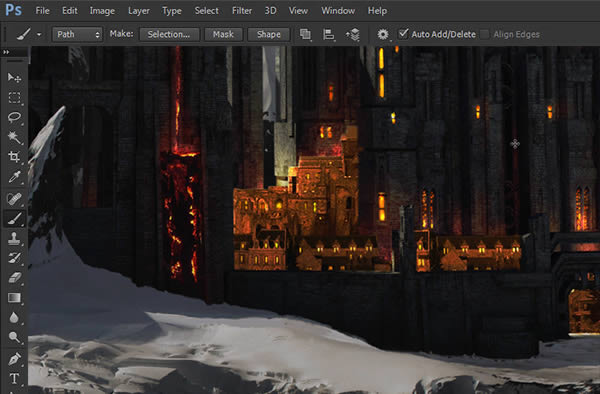Select the Eraser tool
This screenshot has height=394, width=600.
click(x=14, y=277)
